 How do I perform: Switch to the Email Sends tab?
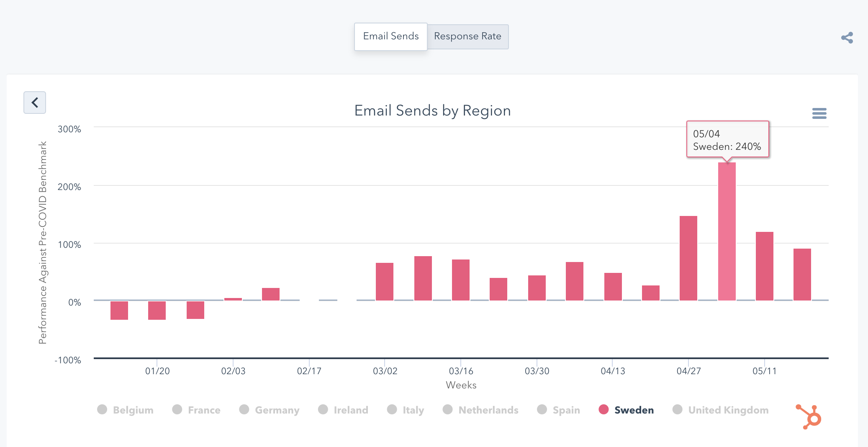pos(390,36)
